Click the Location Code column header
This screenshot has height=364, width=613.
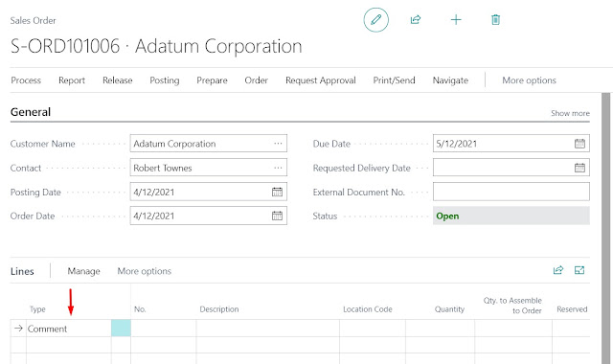368,309
